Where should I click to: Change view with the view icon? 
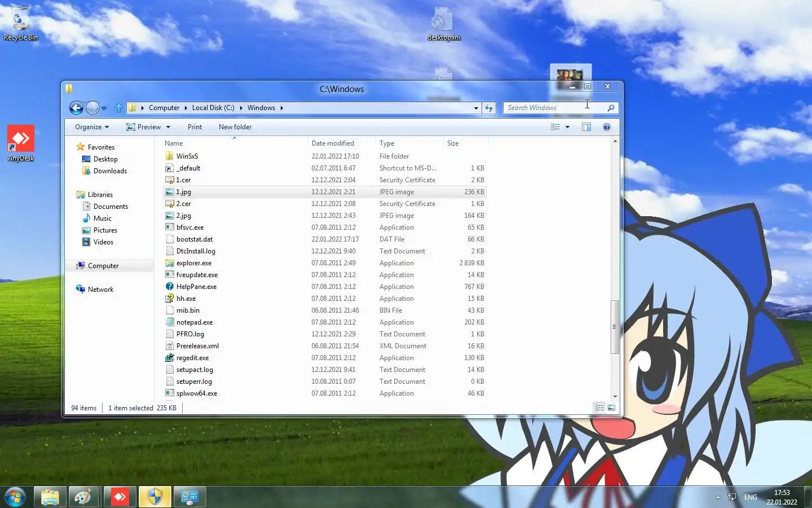tap(555, 127)
